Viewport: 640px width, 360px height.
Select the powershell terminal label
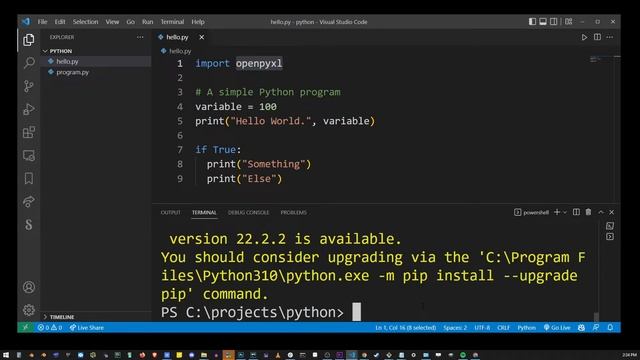click(x=531, y=212)
